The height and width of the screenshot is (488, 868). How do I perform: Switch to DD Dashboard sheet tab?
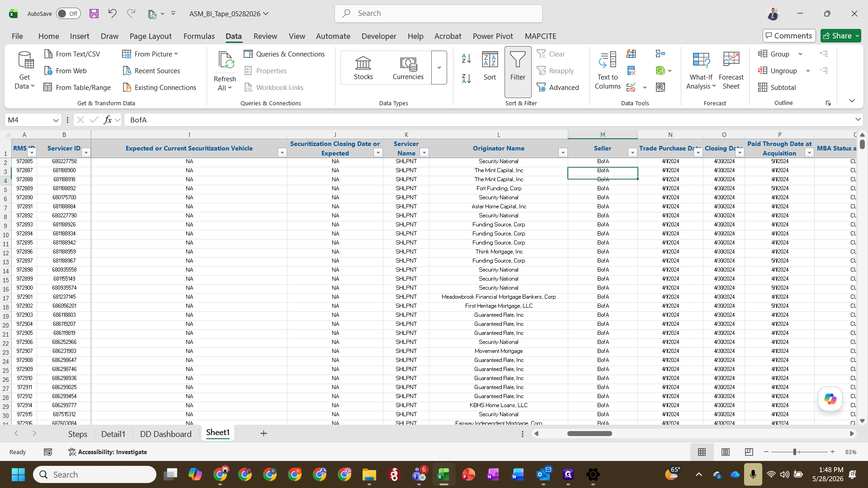[165, 434]
